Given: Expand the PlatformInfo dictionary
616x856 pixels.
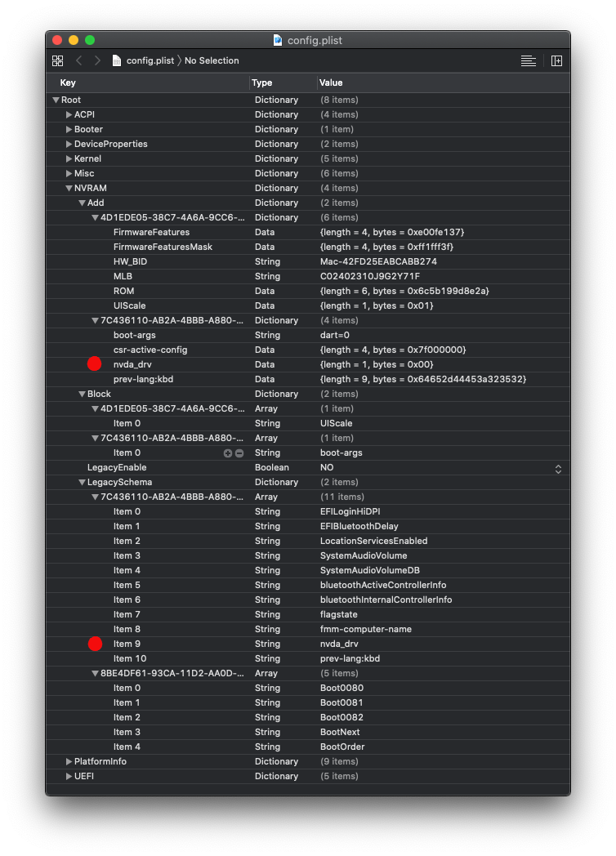Looking at the screenshot, I should pos(69,761).
